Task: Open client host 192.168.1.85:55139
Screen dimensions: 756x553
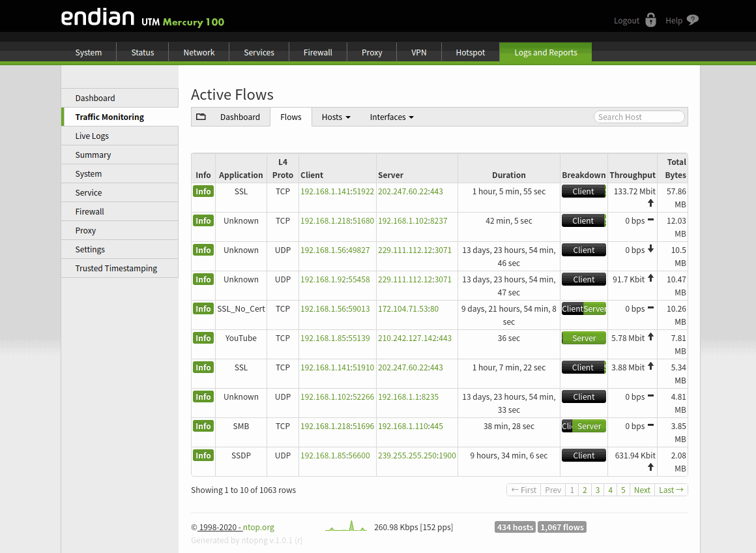Action: (x=335, y=338)
